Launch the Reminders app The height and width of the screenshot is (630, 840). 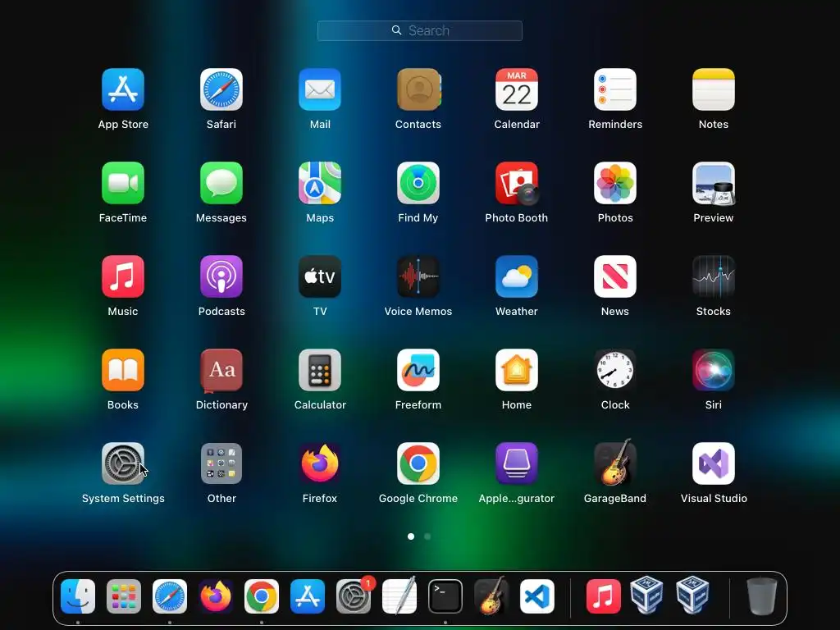[615, 89]
